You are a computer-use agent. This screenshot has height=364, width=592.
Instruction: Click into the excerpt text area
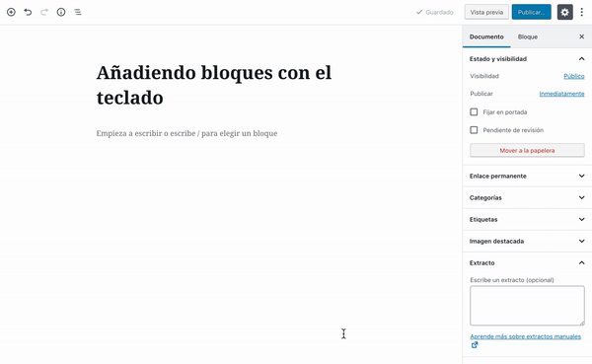(x=527, y=306)
